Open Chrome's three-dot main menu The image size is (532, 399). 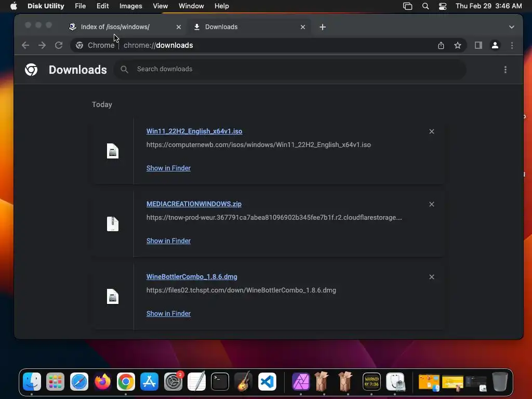click(x=512, y=45)
